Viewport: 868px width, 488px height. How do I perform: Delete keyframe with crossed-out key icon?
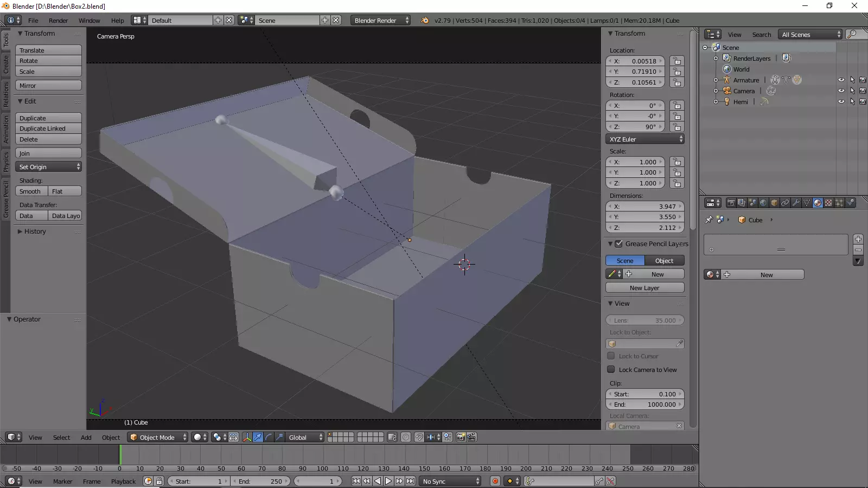[610, 481]
